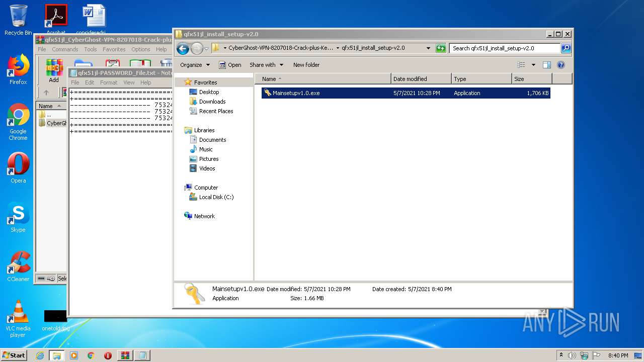The height and width of the screenshot is (362, 644).
Task: Open Internet Explorer from taskbar
Action: click(x=40, y=355)
